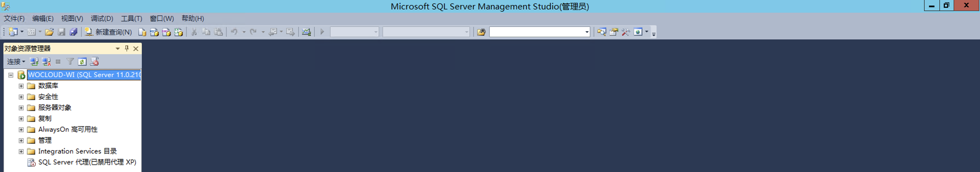This screenshot has width=980, height=172.
Task: Click the Analysis Services MDX query icon
Action: click(x=154, y=32)
